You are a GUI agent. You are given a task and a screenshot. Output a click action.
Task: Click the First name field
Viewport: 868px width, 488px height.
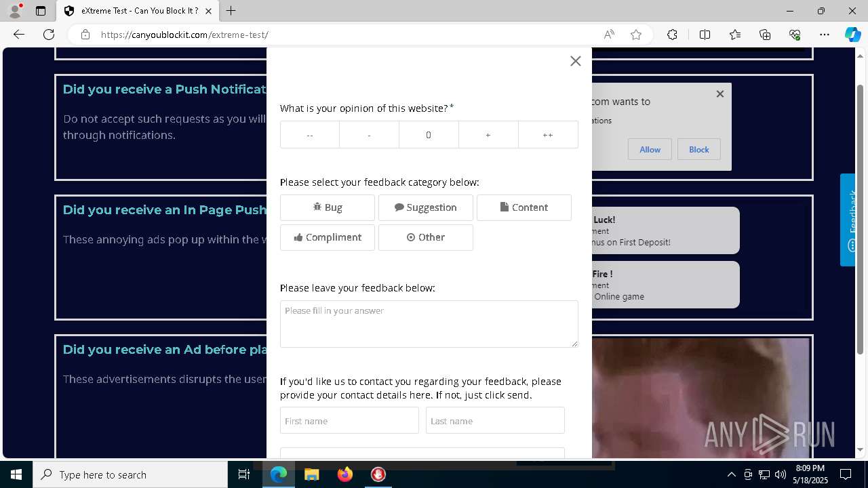pos(349,420)
